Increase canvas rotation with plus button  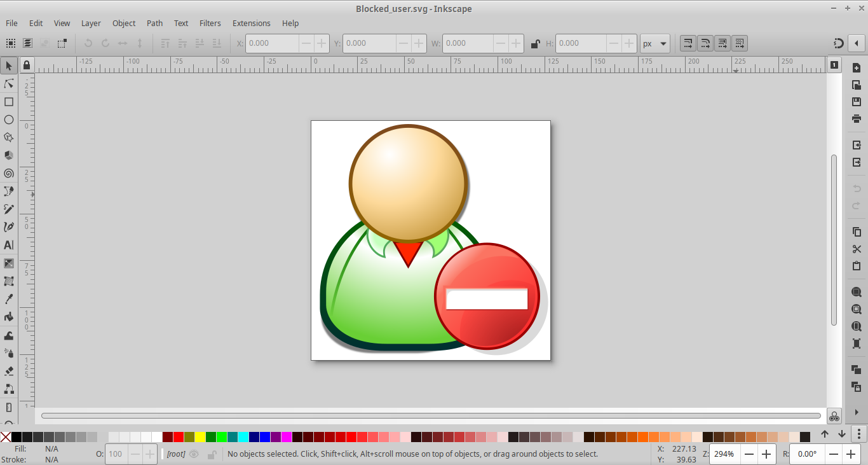click(851, 454)
